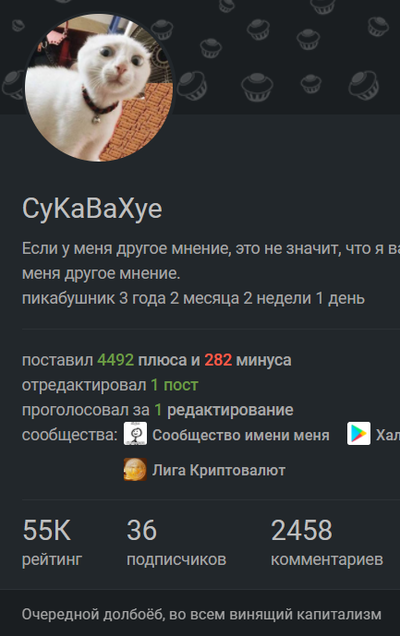Click the CyKaBaXye username heading
This screenshot has height=636, width=400.
[92, 208]
